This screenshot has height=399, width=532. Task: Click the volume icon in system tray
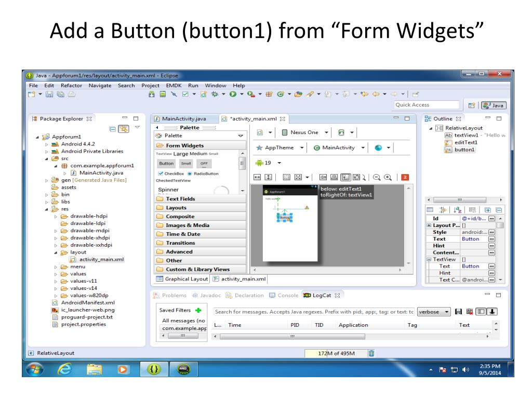(x=465, y=369)
